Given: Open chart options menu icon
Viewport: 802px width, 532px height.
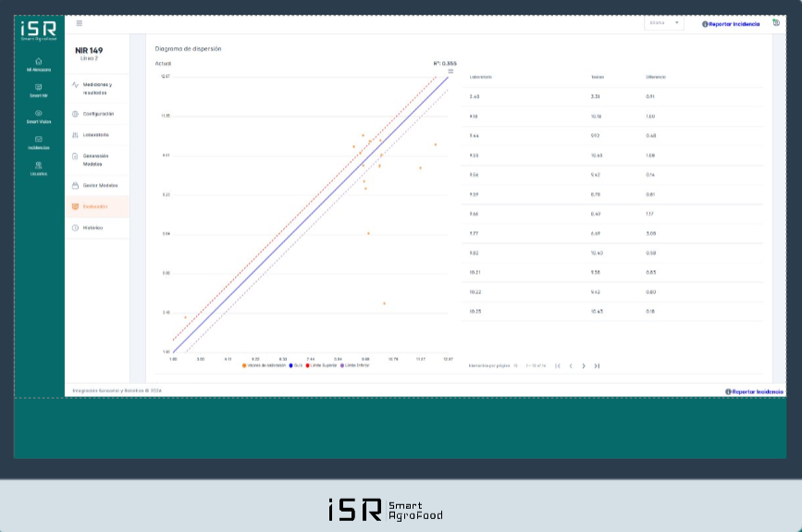Looking at the screenshot, I should click(x=450, y=71).
